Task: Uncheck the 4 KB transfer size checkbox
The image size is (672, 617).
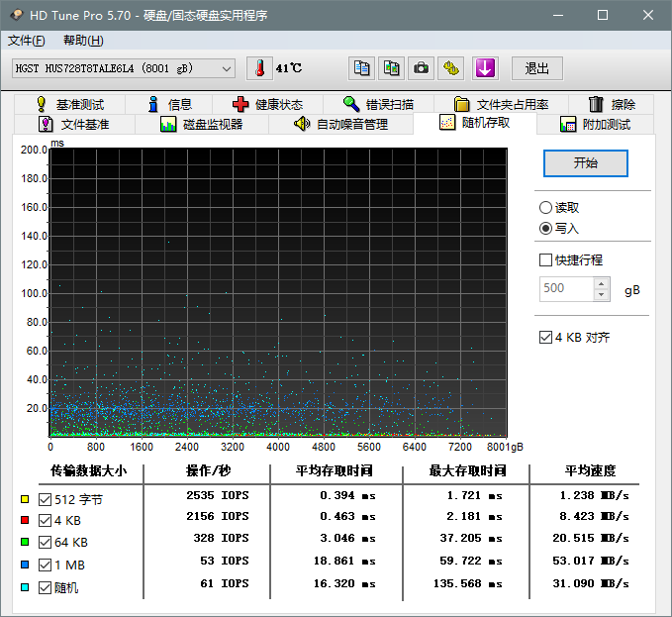Action: click(45, 521)
